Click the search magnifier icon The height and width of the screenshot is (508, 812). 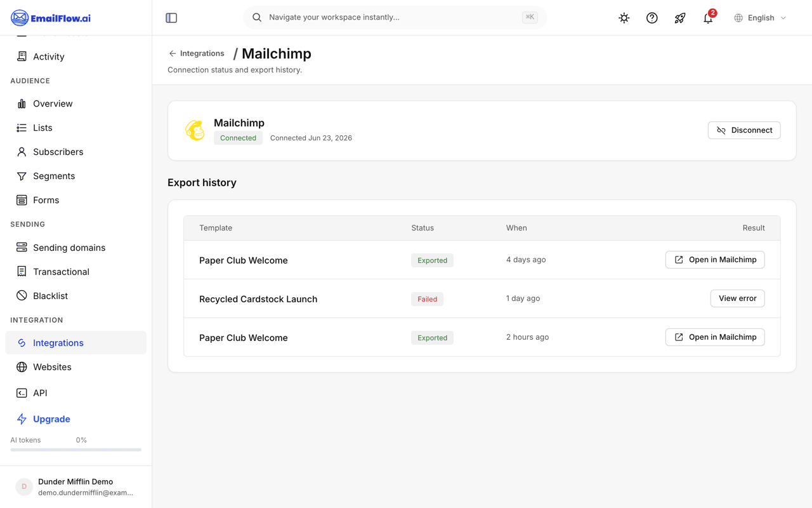click(257, 17)
